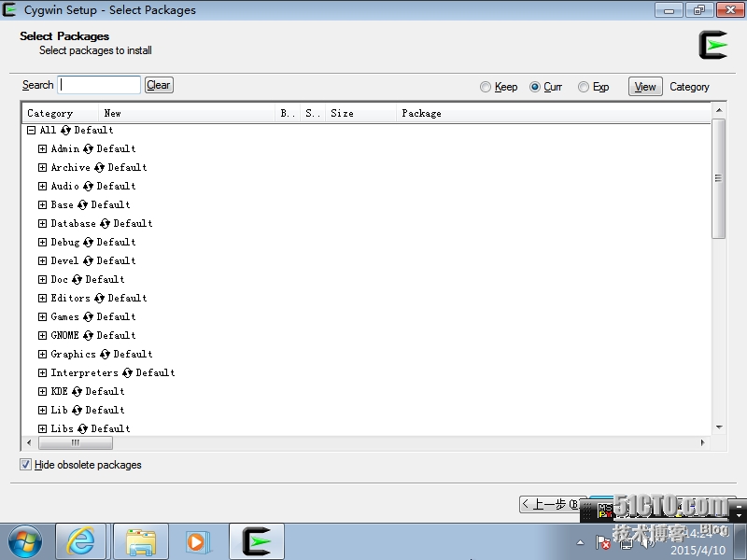
Task: Show hidden system tray icons arrow
Action: point(580,542)
